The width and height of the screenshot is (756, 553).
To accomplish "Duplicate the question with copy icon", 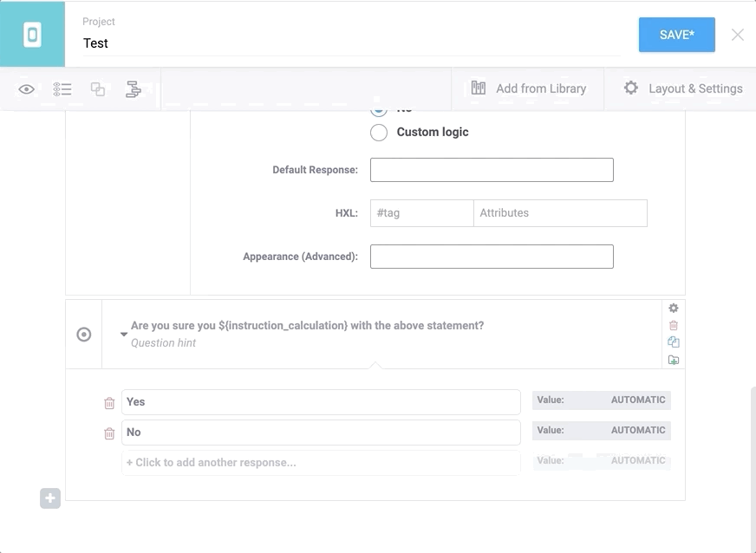I will 674,342.
